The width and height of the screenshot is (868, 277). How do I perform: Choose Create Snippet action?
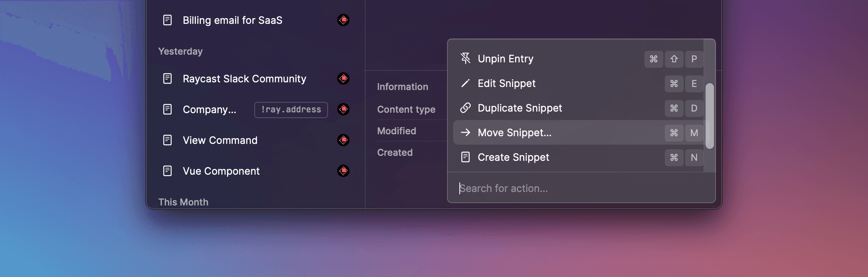coord(578,157)
